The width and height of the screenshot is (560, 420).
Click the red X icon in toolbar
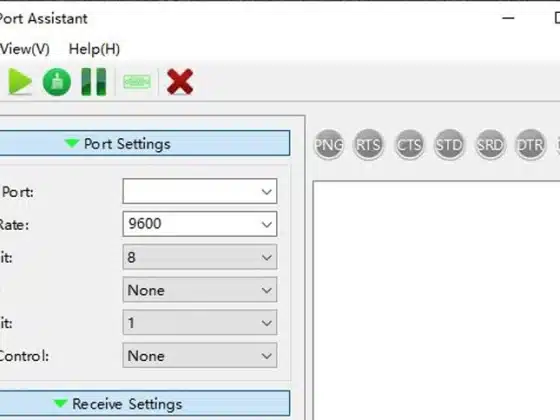[x=180, y=82]
